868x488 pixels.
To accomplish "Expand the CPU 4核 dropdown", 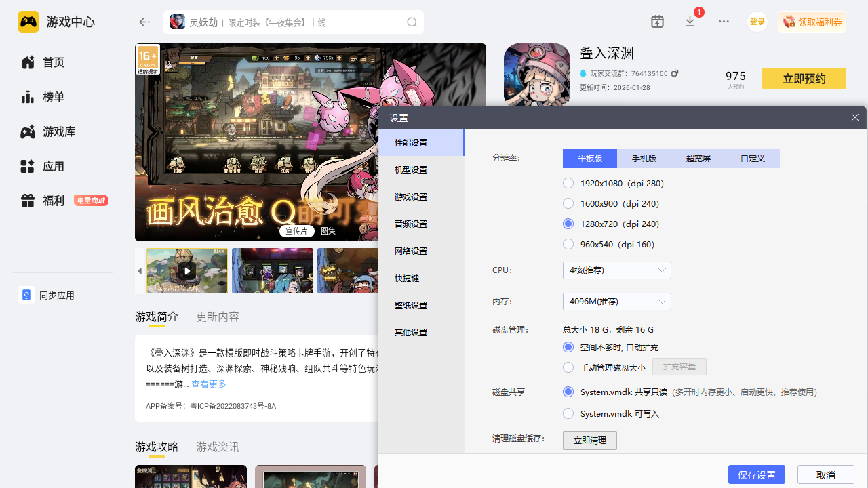I will [616, 270].
